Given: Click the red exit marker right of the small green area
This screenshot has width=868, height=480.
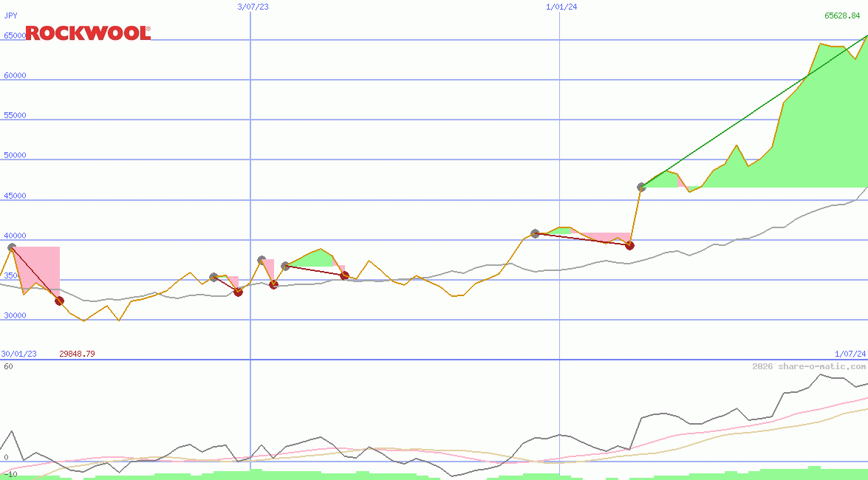Looking at the screenshot, I should [x=344, y=275].
